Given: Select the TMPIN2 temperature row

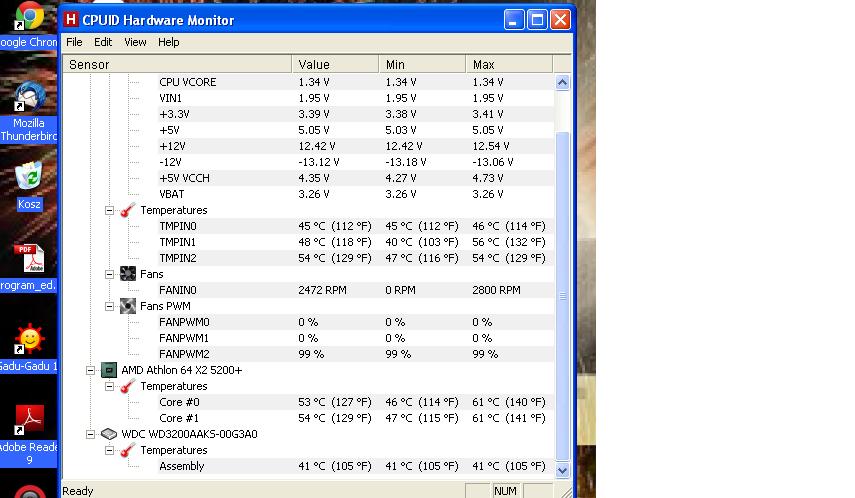Looking at the screenshot, I should (356, 258).
